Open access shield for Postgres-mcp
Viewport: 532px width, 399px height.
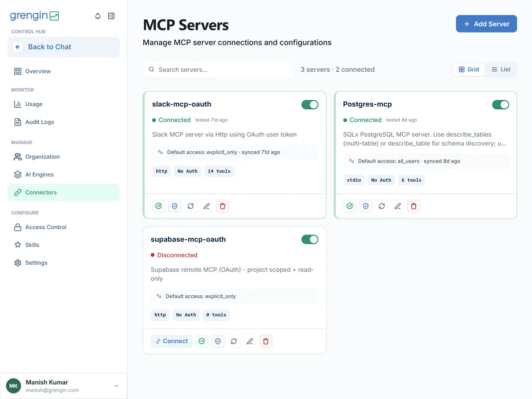point(366,206)
